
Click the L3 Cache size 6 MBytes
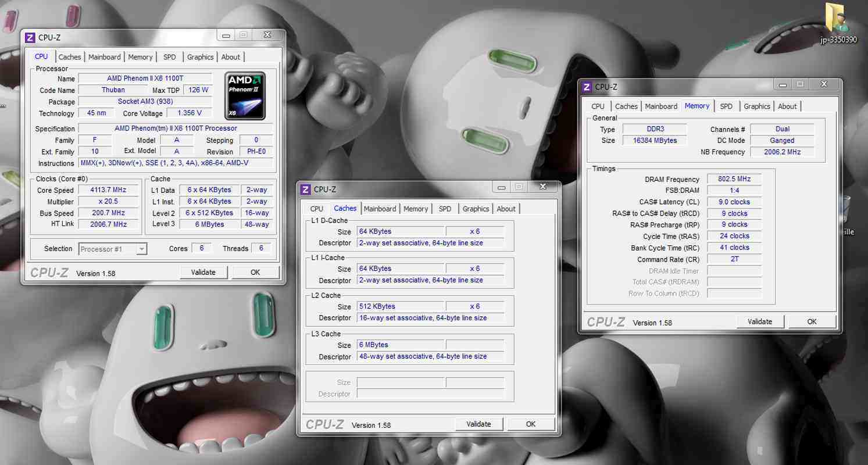[x=401, y=345]
